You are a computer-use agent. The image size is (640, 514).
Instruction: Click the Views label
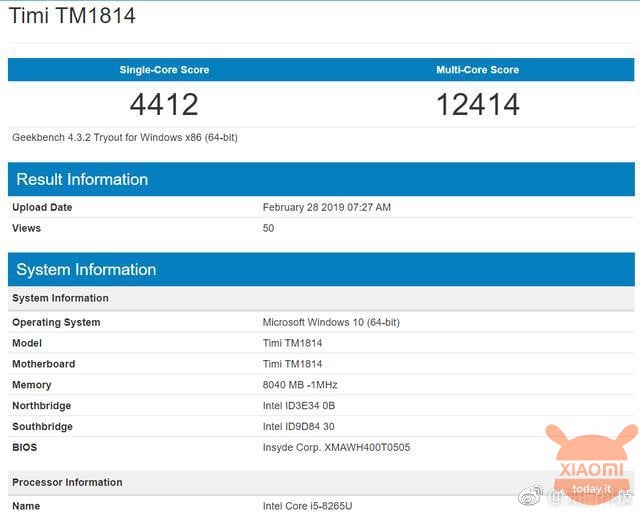pyautogui.click(x=27, y=228)
